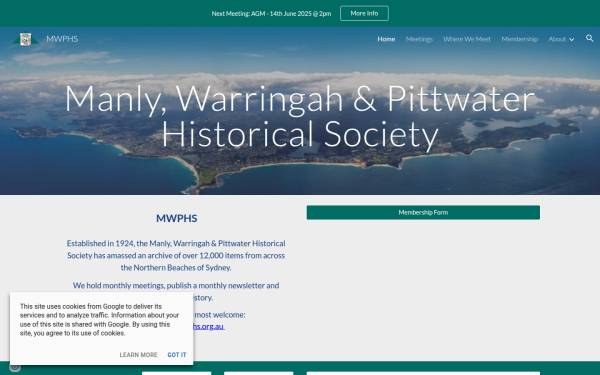
Task: Click the More Info banner button
Action: [364, 13]
